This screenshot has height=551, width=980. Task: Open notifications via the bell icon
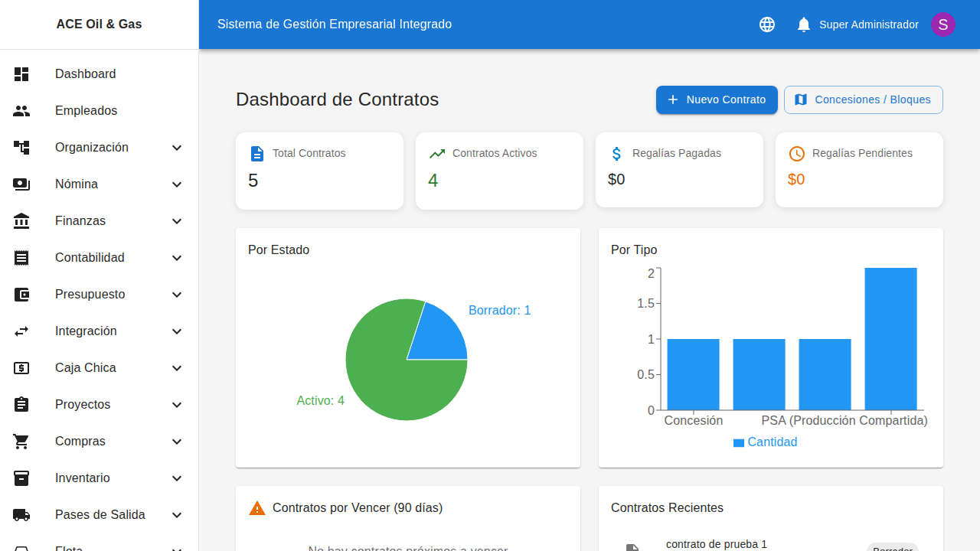point(803,24)
